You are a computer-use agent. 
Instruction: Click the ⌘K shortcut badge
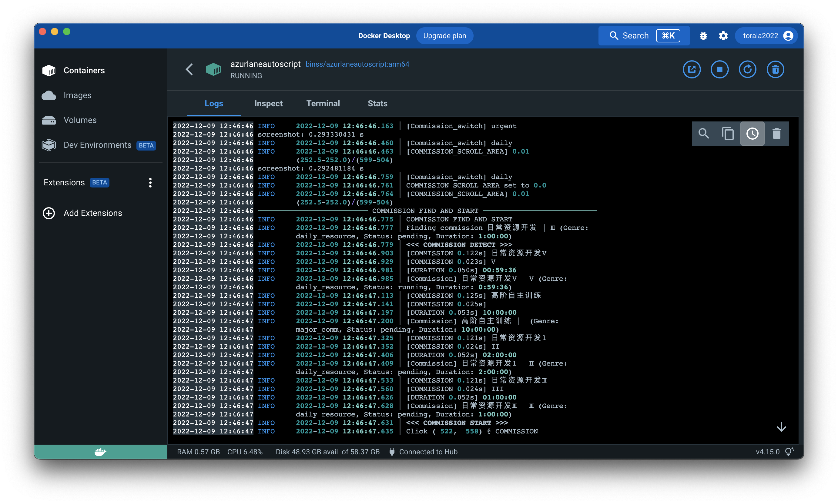(x=668, y=36)
